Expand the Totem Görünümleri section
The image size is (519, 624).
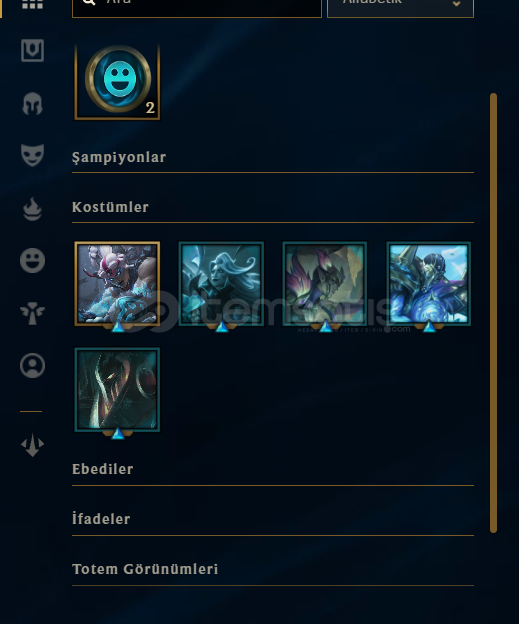[273, 569]
